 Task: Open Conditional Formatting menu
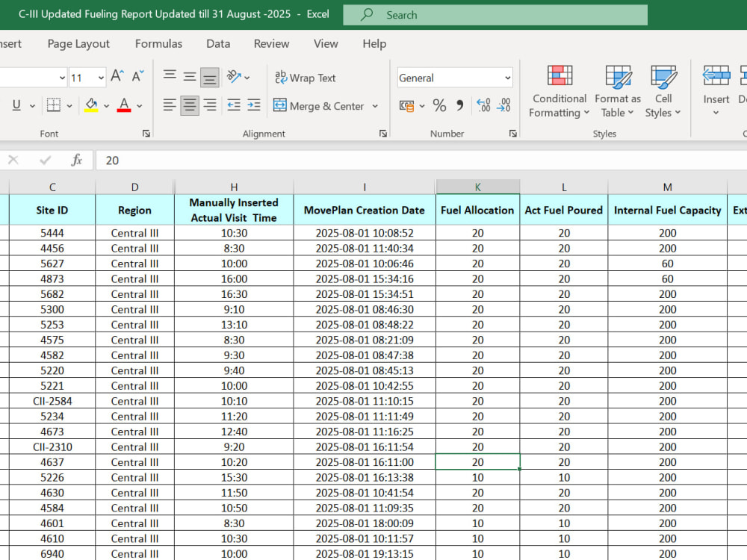click(x=560, y=91)
